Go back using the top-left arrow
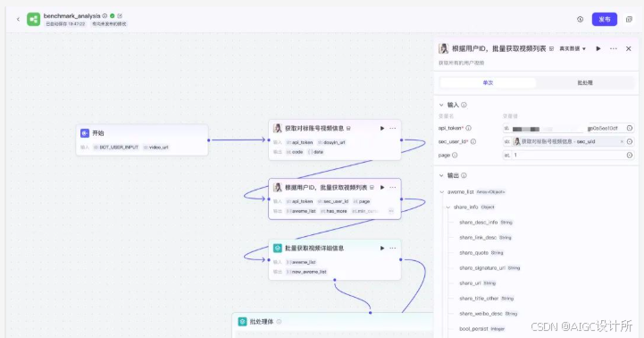 point(18,19)
